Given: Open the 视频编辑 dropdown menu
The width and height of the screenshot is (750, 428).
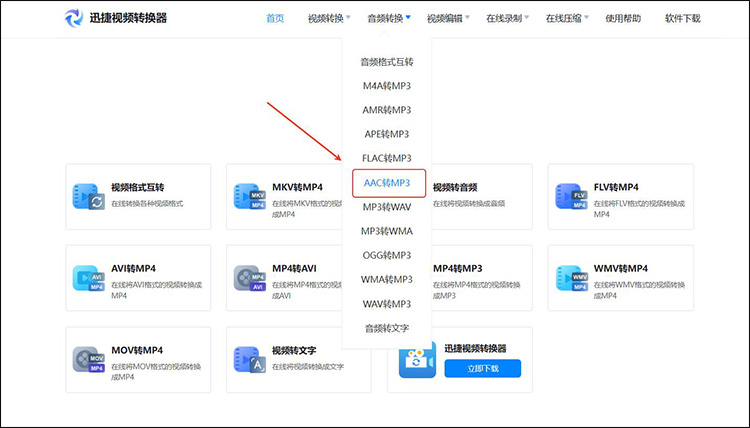Looking at the screenshot, I should [x=448, y=18].
